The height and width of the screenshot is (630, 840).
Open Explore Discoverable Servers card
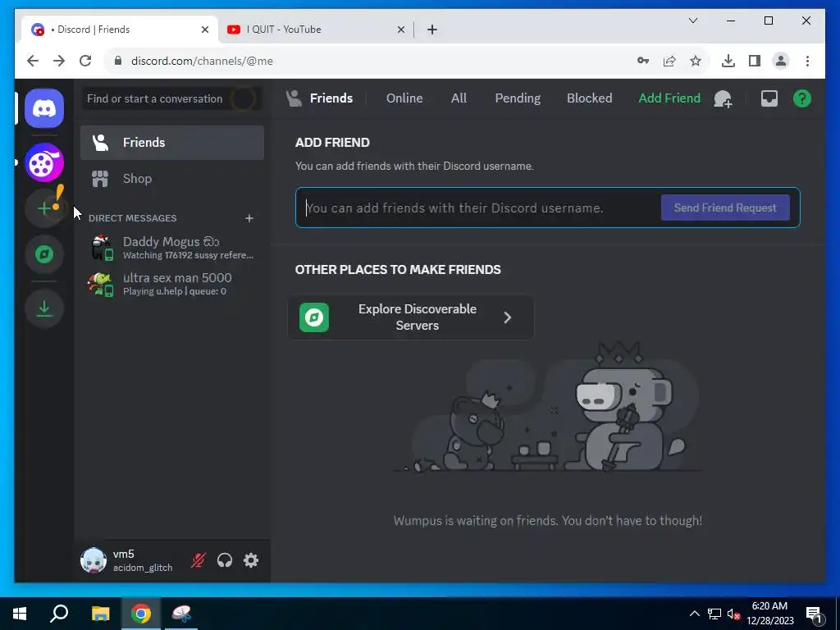(x=410, y=317)
